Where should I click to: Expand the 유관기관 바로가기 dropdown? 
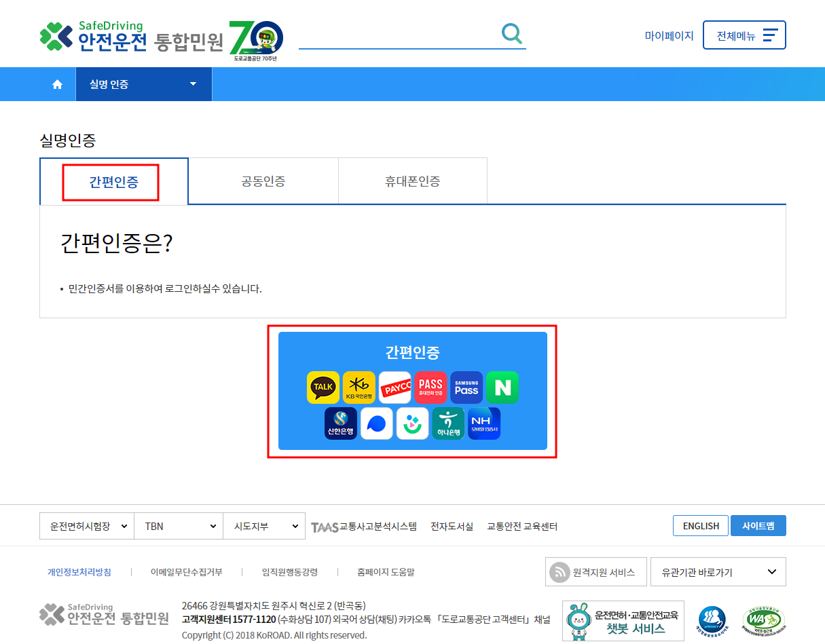pyautogui.click(x=718, y=571)
